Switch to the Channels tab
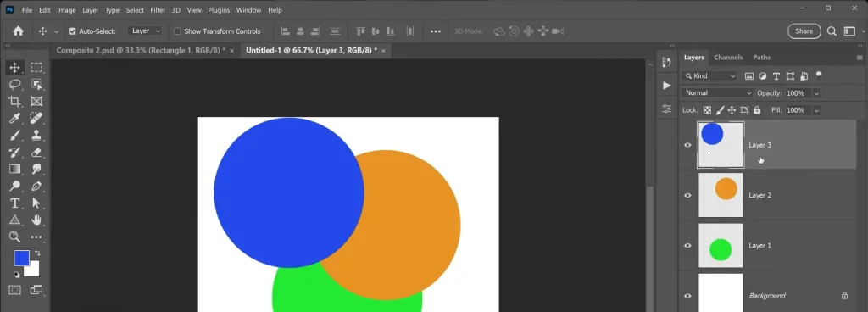868x312 pixels. [x=728, y=58]
